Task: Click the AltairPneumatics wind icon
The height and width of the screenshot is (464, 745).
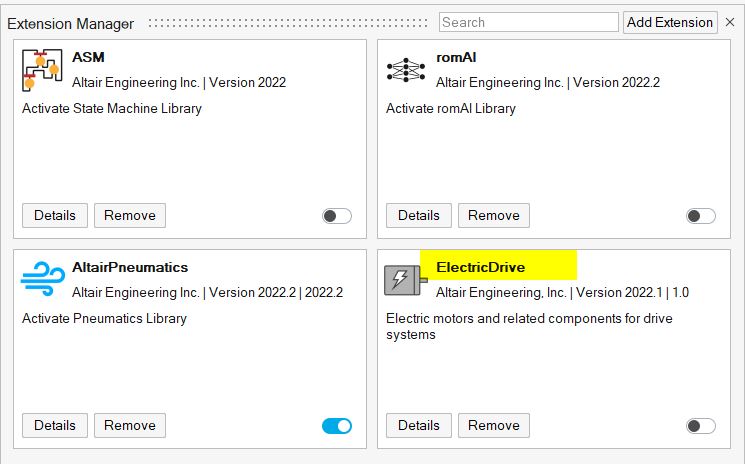Action: (x=42, y=280)
